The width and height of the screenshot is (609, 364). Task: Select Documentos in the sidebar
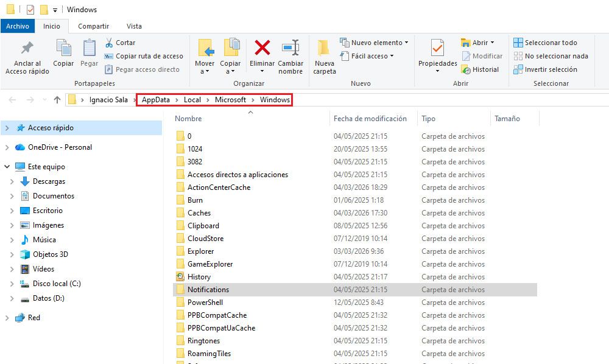[54, 196]
